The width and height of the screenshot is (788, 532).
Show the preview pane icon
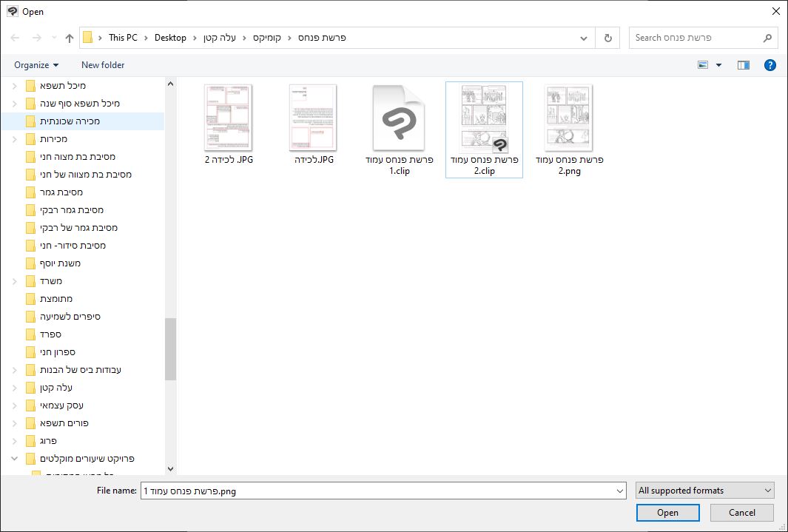pyautogui.click(x=744, y=65)
